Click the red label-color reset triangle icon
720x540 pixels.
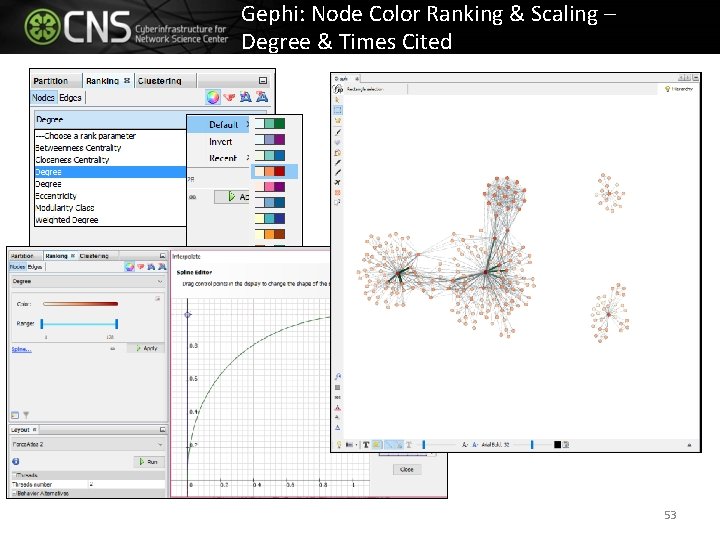338,408
